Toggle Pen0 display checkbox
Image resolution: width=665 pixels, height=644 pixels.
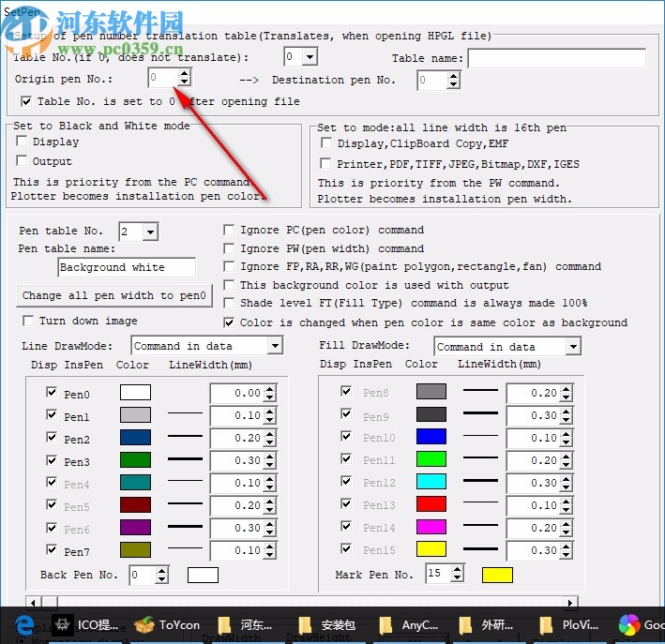52,392
